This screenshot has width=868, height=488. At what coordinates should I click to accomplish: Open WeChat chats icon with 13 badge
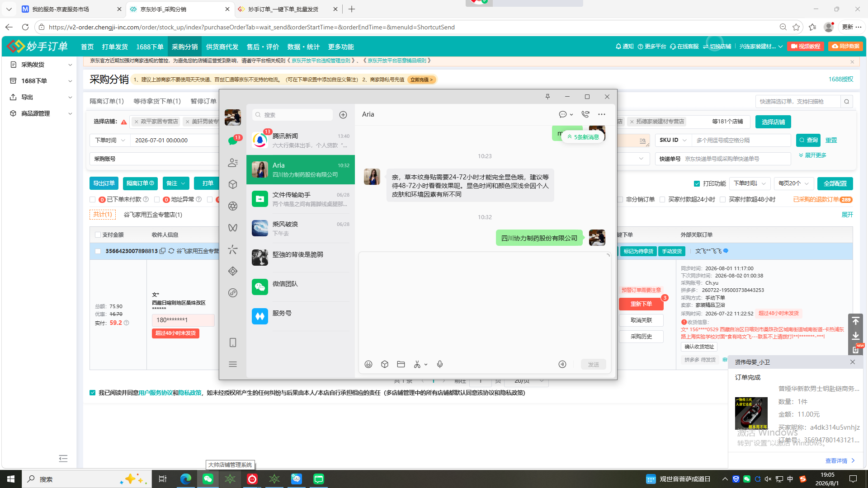[233, 141]
